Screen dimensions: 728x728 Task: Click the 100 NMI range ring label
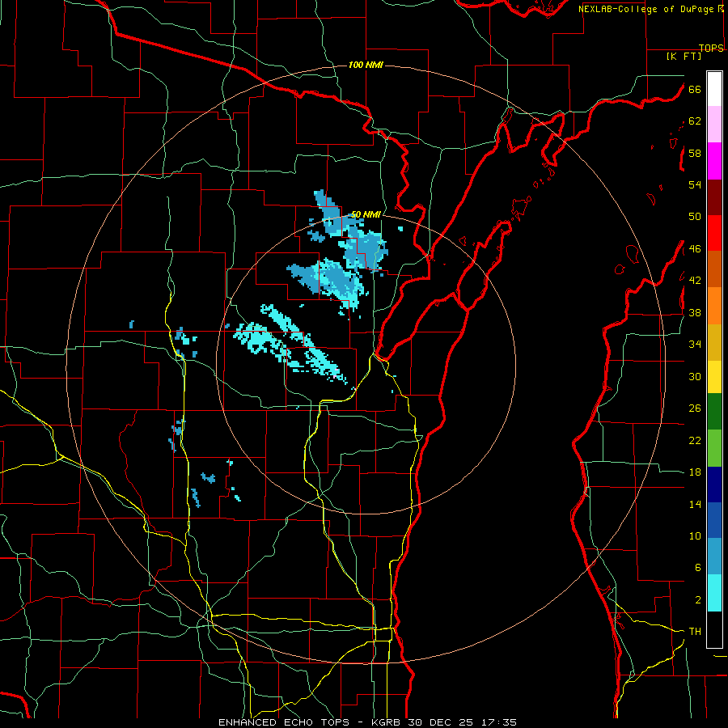[366, 65]
